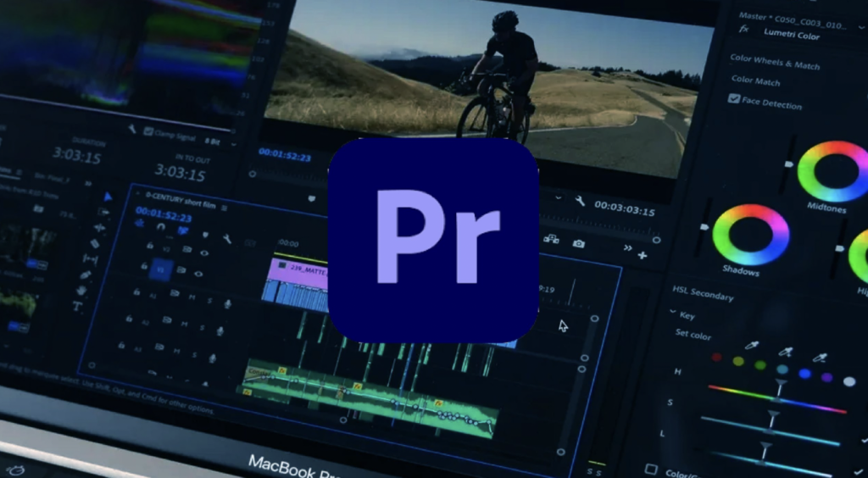
Task: Select the Slip tool
Action: click(90, 258)
